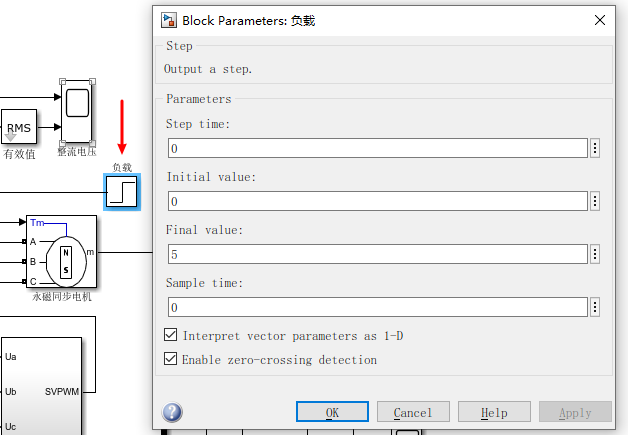Click into the Step time field

click(376, 148)
